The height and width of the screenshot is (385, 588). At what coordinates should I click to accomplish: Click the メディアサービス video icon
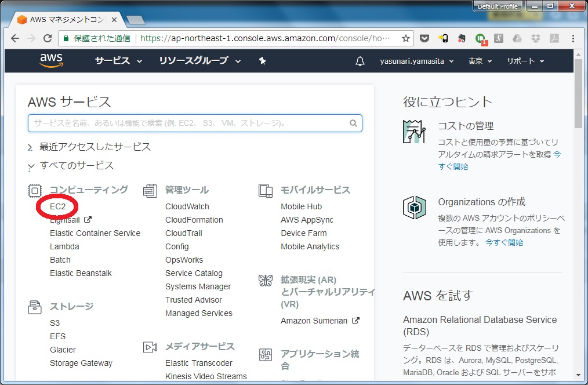(150, 347)
